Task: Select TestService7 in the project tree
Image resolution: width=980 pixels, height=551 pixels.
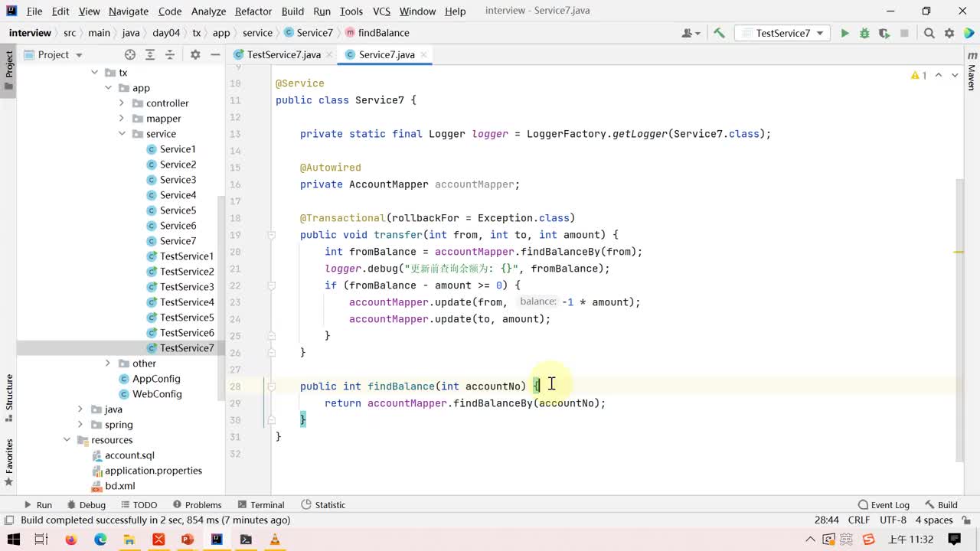Action: (187, 348)
